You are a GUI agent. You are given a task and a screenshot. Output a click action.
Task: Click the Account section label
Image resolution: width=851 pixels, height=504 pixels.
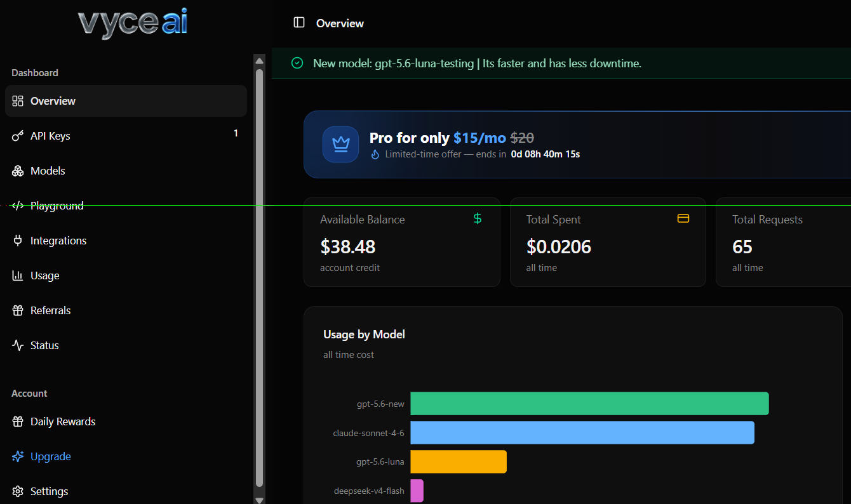point(29,394)
